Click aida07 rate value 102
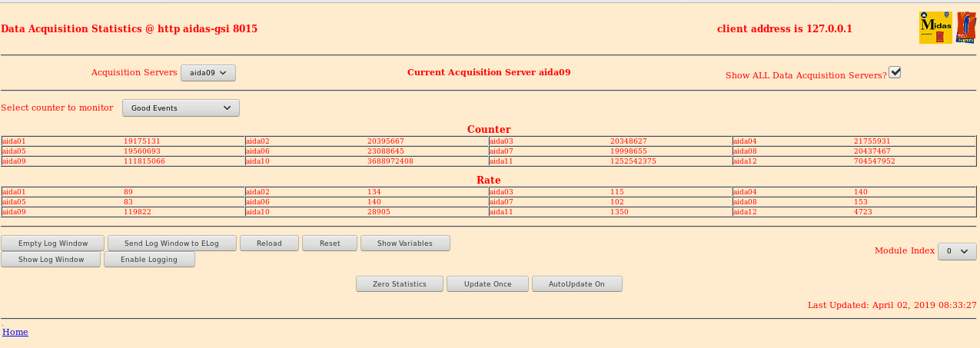This screenshot has width=980, height=348. [x=617, y=201]
